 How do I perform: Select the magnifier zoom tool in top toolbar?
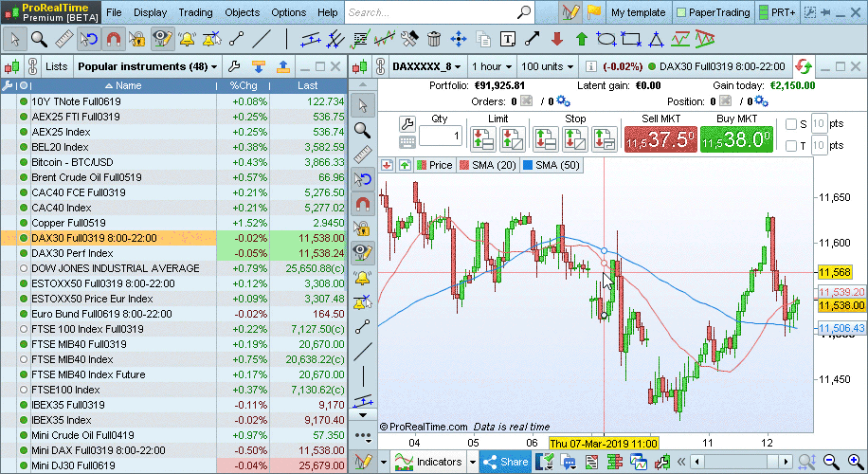[39, 39]
